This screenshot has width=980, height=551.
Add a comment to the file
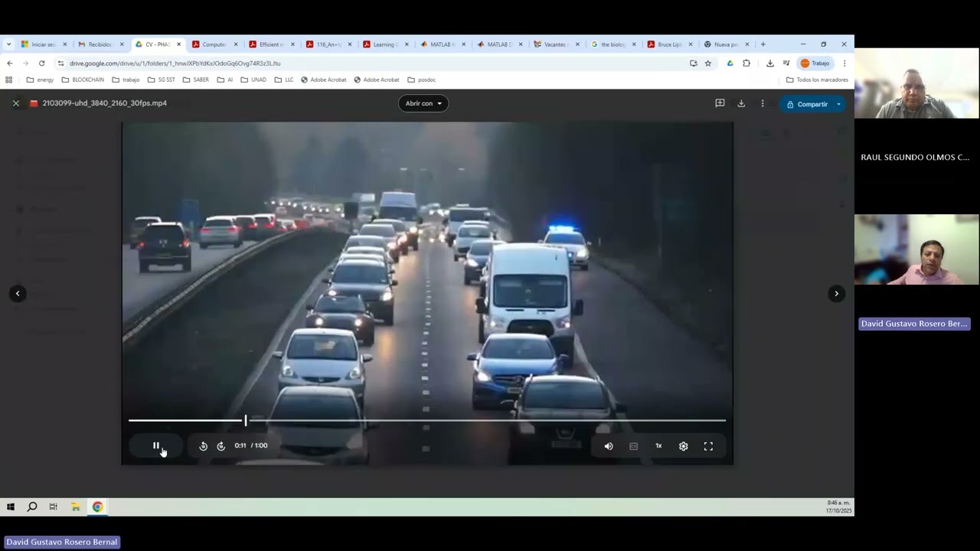pos(720,103)
